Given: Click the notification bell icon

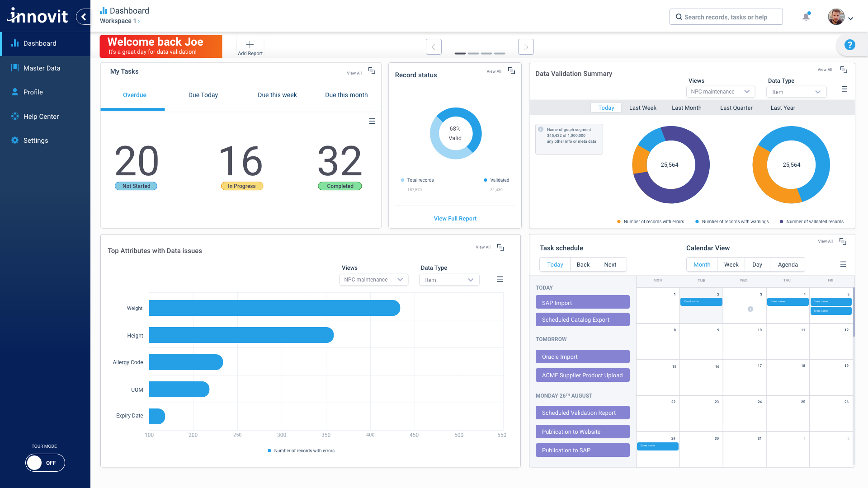Looking at the screenshot, I should click(x=806, y=17).
